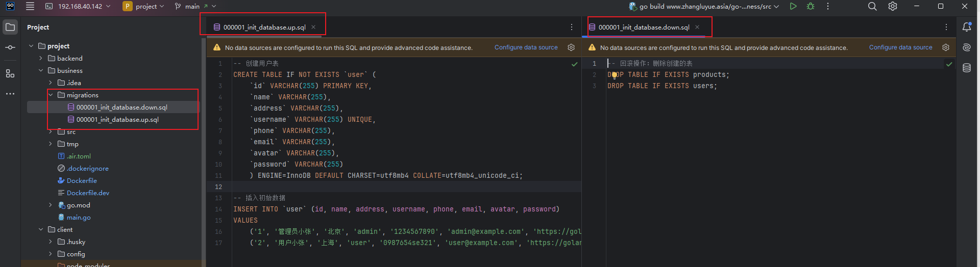The image size is (980, 267).
Task: Open IDE settings gear
Action: [893, 6]
